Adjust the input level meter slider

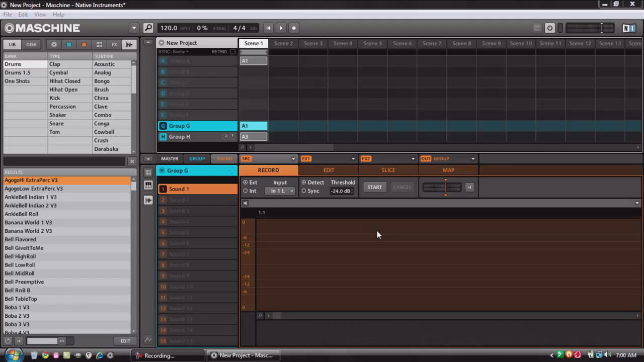coord(442,188)
